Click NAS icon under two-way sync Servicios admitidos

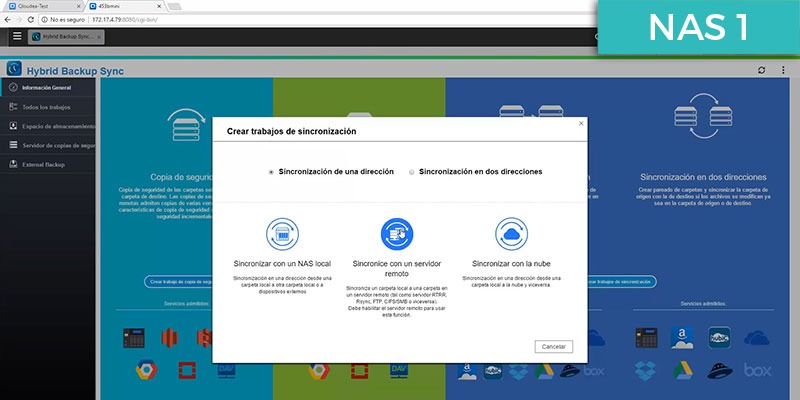coord(646,338)
